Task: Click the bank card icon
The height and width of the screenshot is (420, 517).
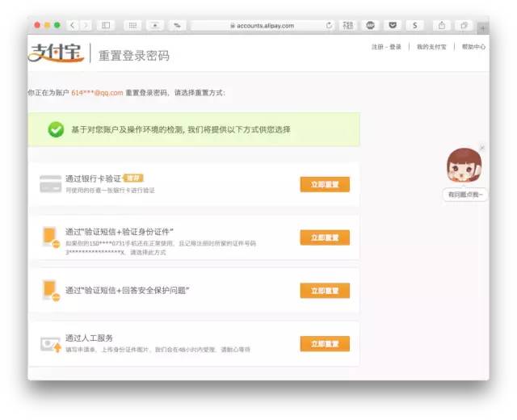Action: (x=50, y=184)
